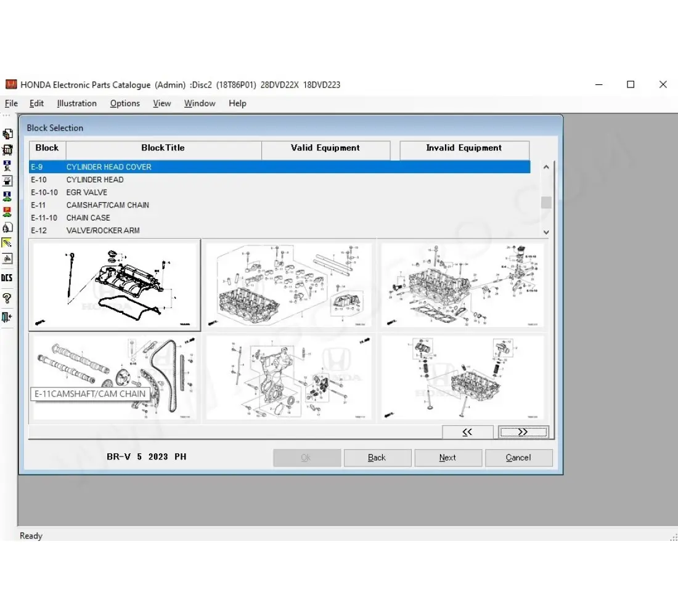Click the BlockTitle column header

[x=163, y=150]
